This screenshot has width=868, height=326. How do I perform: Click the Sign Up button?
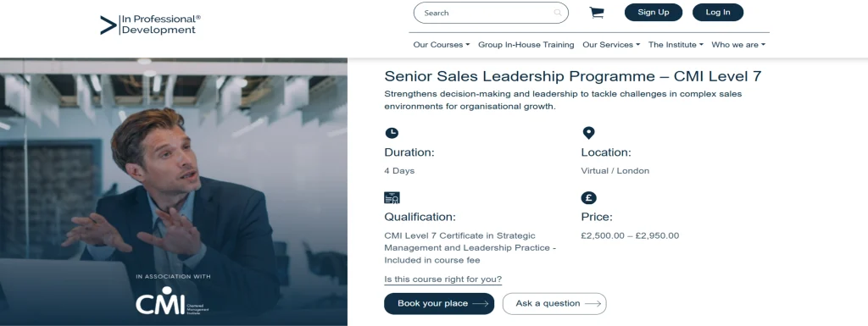tap(654, 12)
